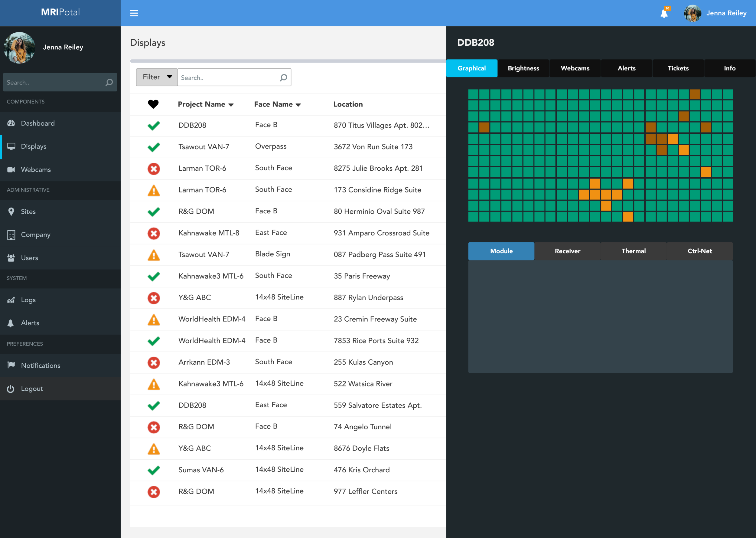Click red error status for Y&G ABC
Screen dimensions: 756x538
click(x=154, y=298)
